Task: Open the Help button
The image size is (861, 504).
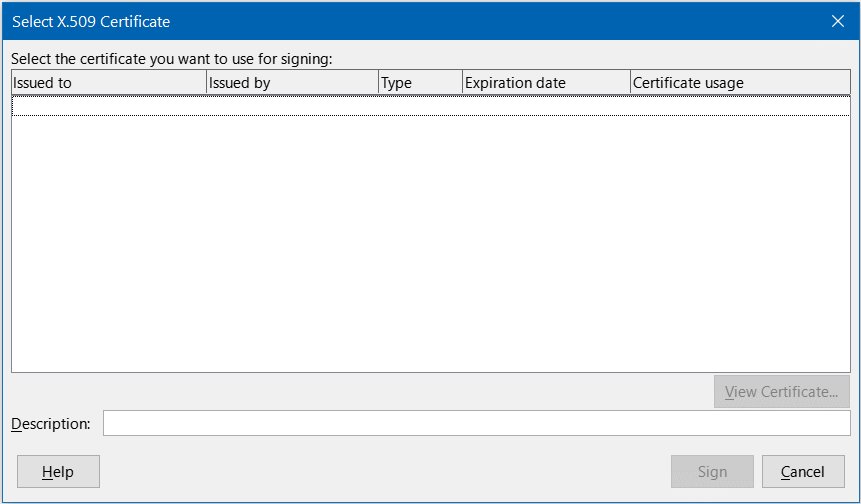Action: coord(58,472)
